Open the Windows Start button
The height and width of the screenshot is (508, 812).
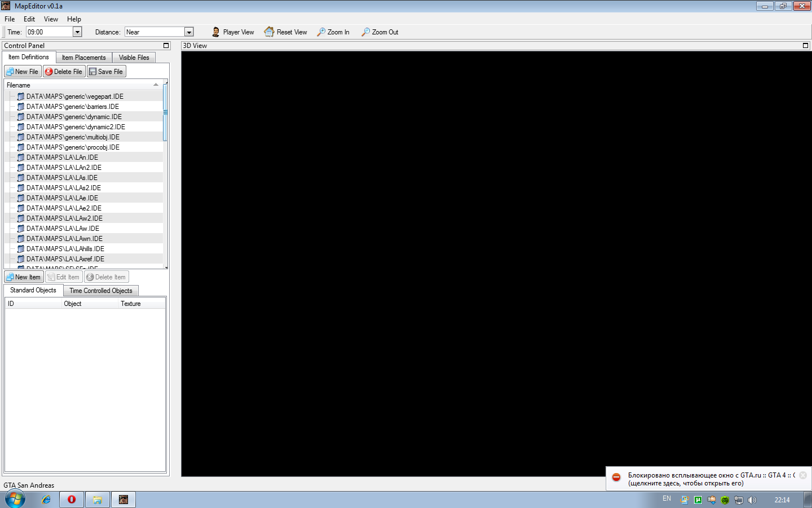coord(15,499)
